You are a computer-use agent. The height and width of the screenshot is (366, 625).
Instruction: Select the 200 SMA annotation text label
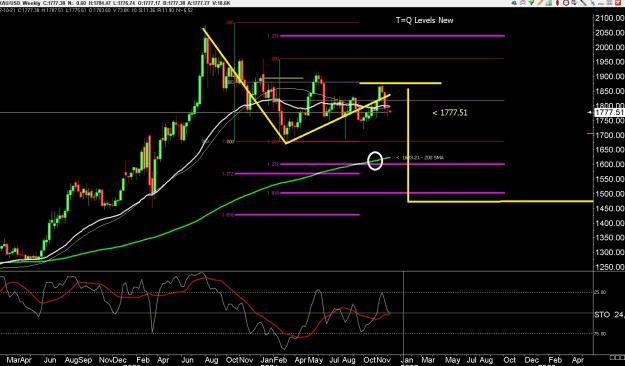point(420,158)
